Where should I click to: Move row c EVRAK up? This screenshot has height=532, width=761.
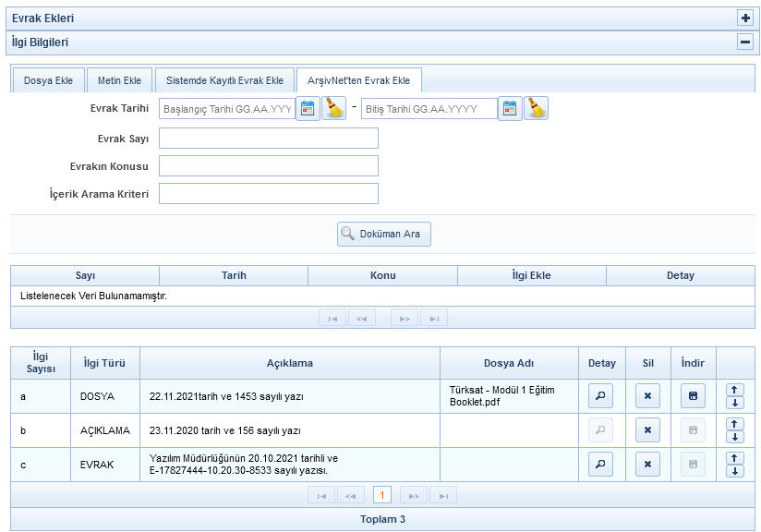[735, 457]
